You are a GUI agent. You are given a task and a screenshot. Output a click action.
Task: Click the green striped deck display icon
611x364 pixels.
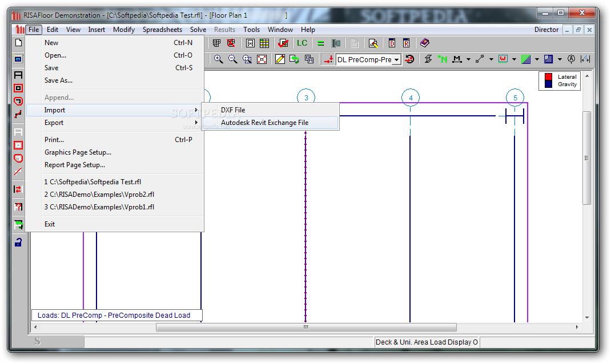pos(526,59)
